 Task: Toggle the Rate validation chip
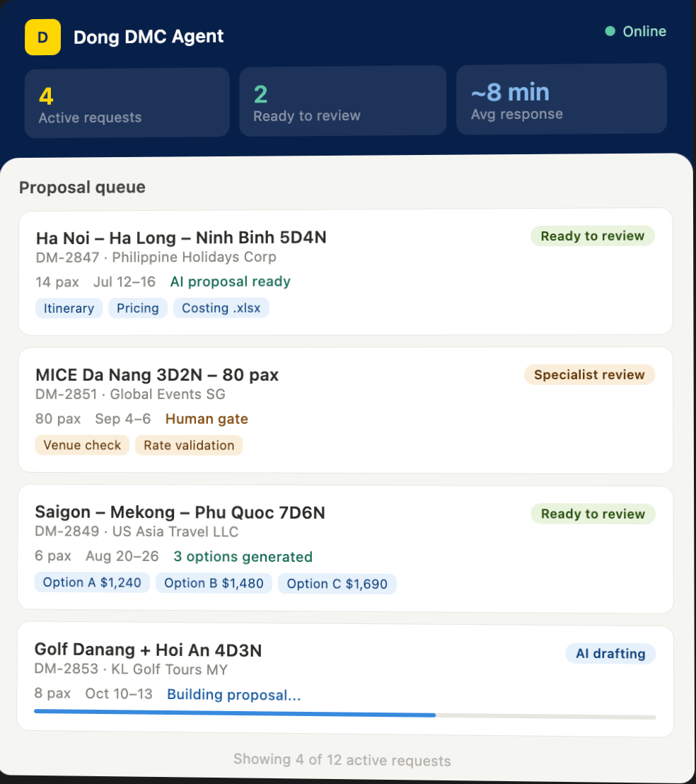pos(189,445)
